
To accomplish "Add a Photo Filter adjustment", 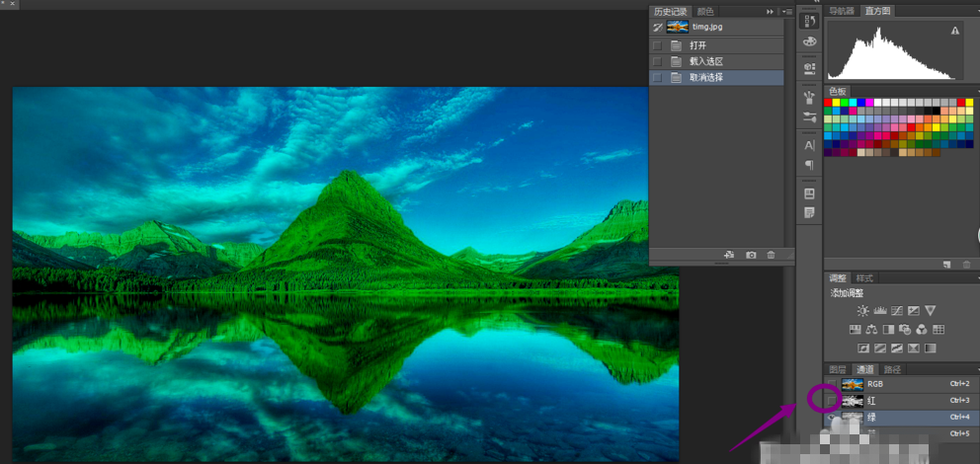I will (905, 329).
